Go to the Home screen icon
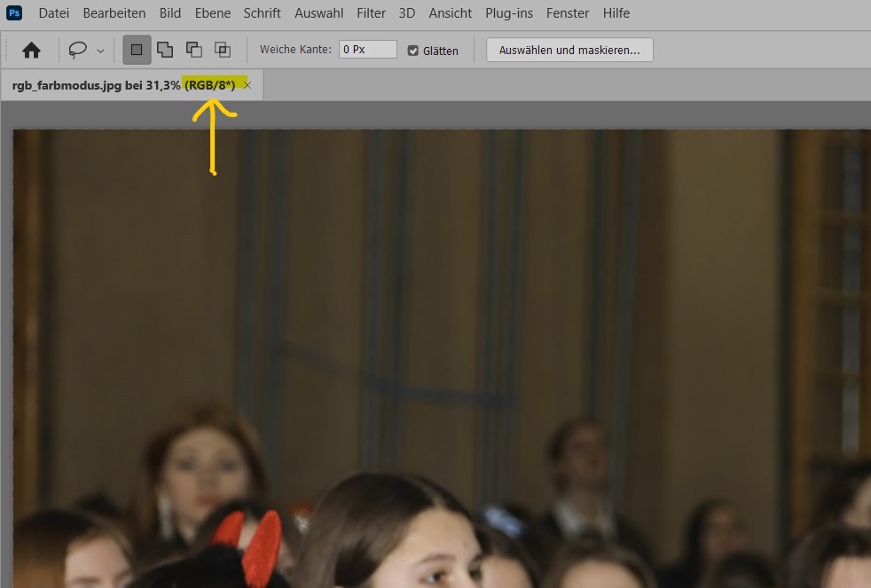The image size is (871, 588). tap(31, 50)
